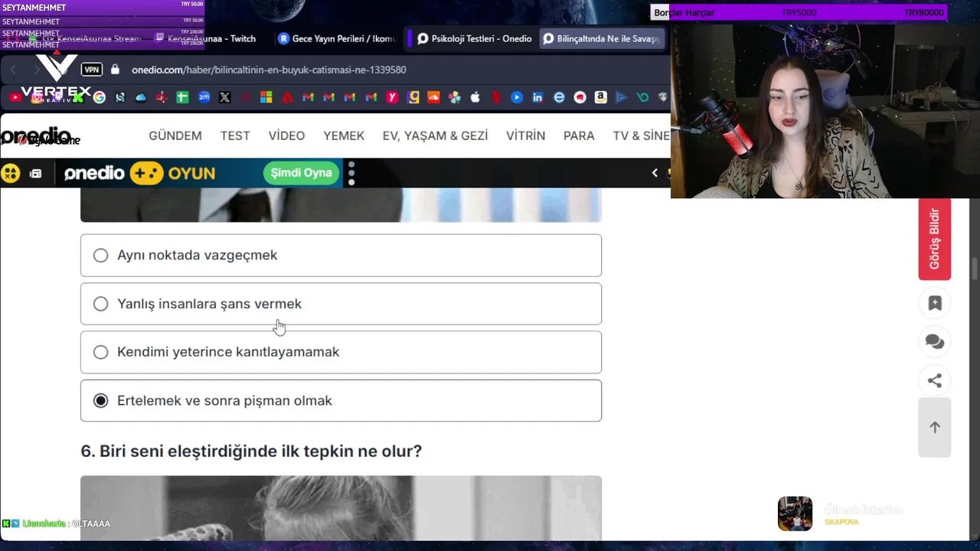Click the page vertical scrollbar thumb

coord(975,269)
